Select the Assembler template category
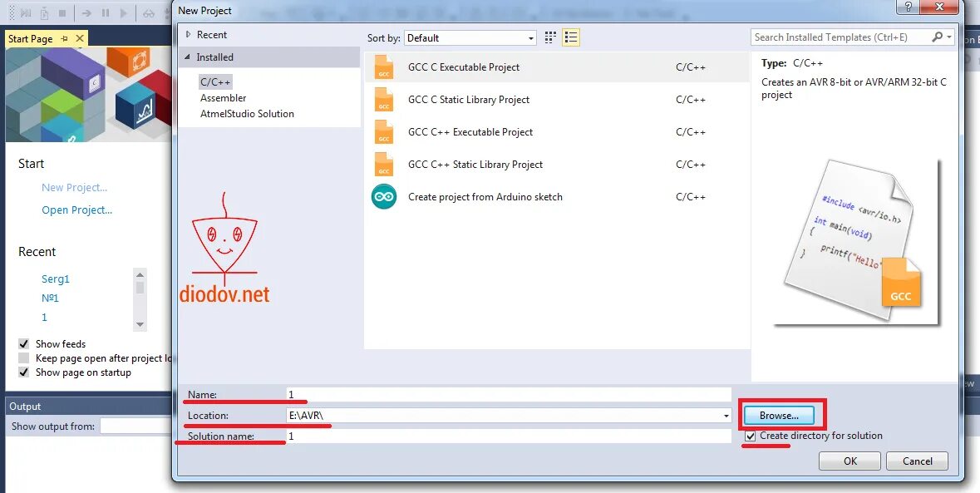The image size is (980, 493). click(x=223, y=98)
